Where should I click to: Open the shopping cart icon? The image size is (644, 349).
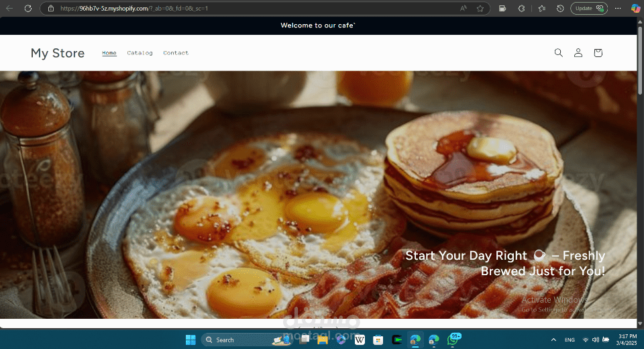click(x=598, y=52)
